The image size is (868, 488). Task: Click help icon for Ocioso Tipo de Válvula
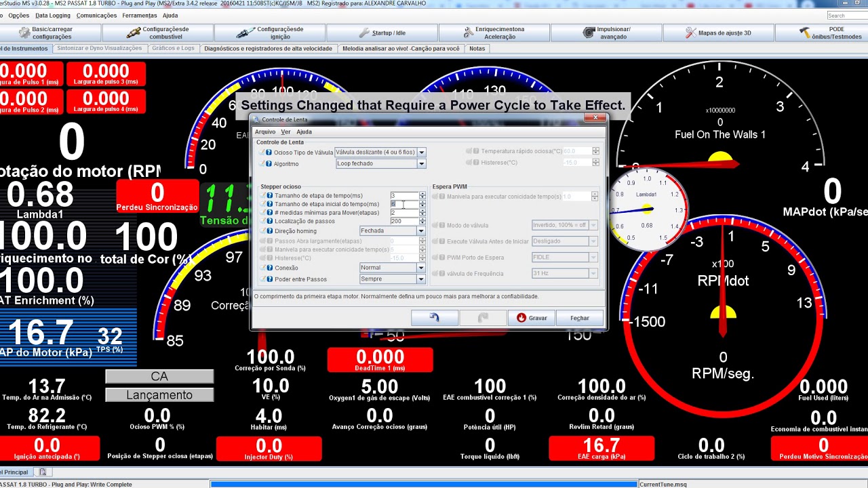click(269, 152)
